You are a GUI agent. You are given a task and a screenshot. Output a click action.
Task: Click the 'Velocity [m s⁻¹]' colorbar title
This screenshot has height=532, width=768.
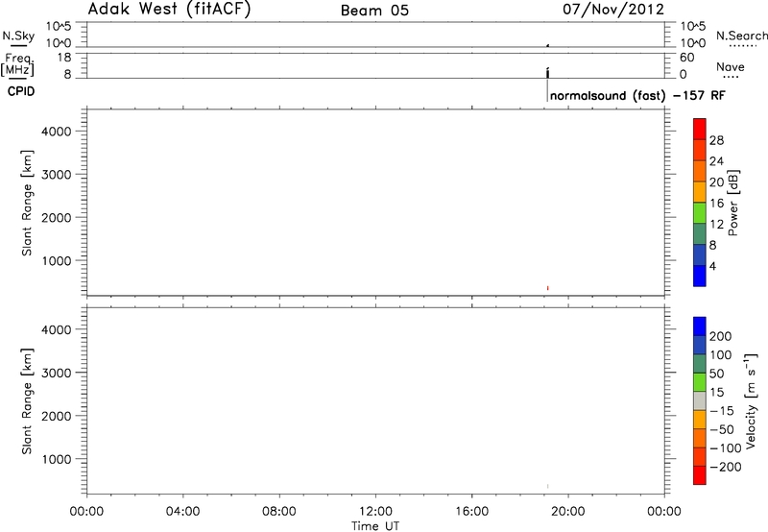click(x=751, y=400)
